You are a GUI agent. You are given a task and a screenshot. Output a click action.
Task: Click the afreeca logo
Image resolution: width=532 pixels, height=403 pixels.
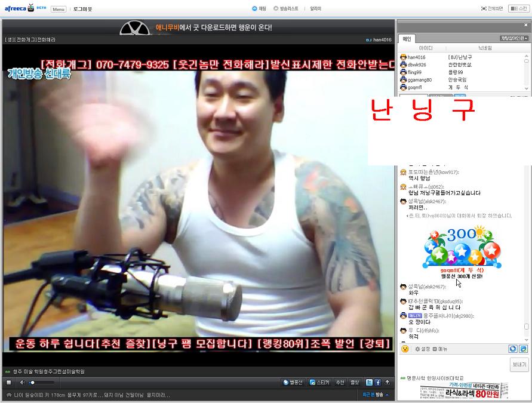click(20, 8)
